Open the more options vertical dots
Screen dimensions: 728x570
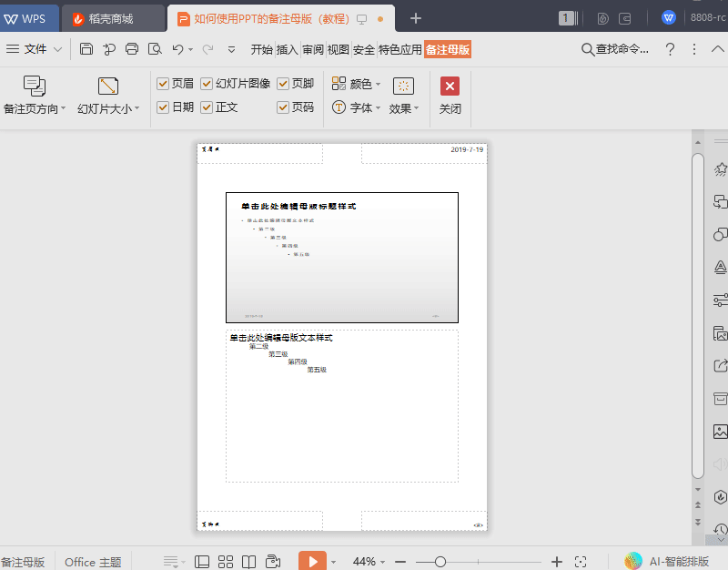tap(694, 49)
